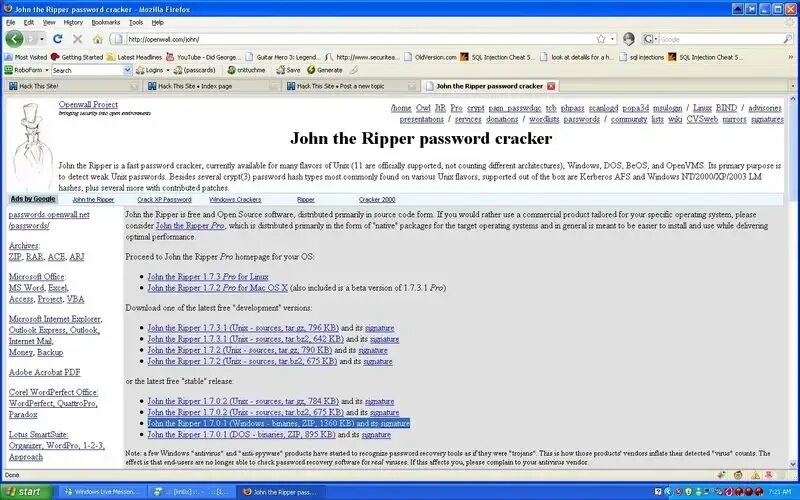Click the round globe icon beside search box

coord(629,39)
